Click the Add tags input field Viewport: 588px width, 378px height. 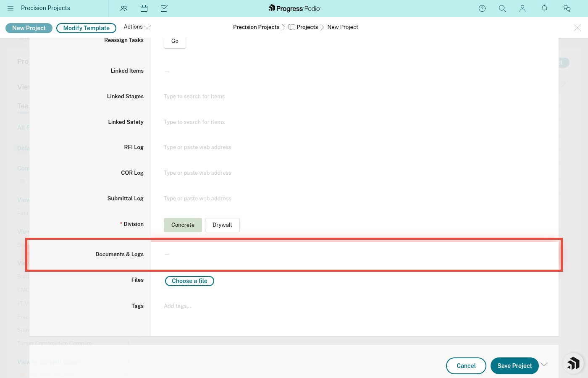178,306
